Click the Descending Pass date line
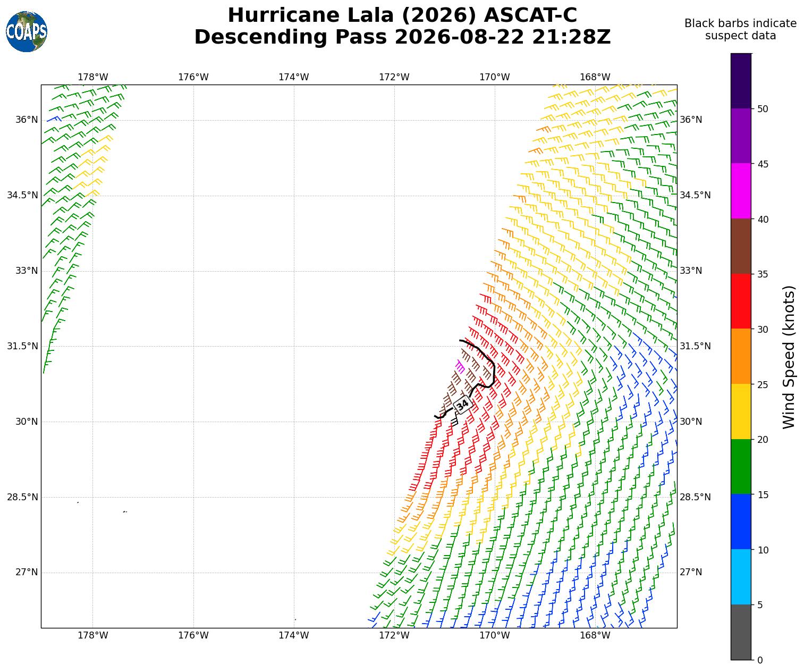This screenshot has height=672, width=804. click(x=402, y=37)
